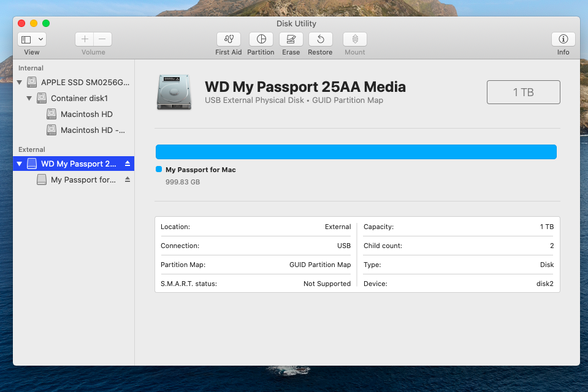
Task: Click the large hard drive image in header
Action: 174,92
